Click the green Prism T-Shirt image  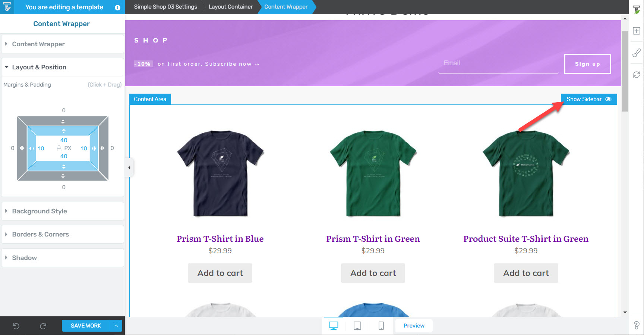(x=373, y=173)
